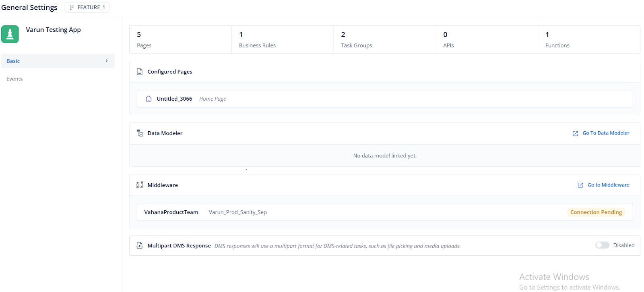Click external link icon beside Go To Data Modeler
Image resolution: width=644 pixels, height=292 pixels.
(575, 133)
